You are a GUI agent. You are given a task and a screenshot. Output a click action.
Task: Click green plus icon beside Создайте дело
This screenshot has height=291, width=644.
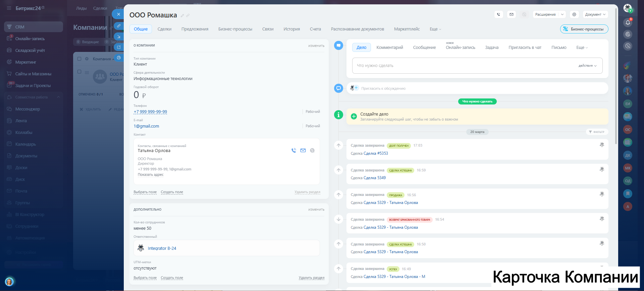[354, 117]
